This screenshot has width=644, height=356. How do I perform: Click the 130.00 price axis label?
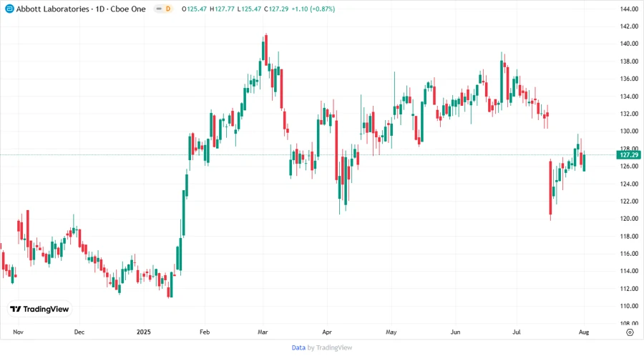click(x=629, y=132)
